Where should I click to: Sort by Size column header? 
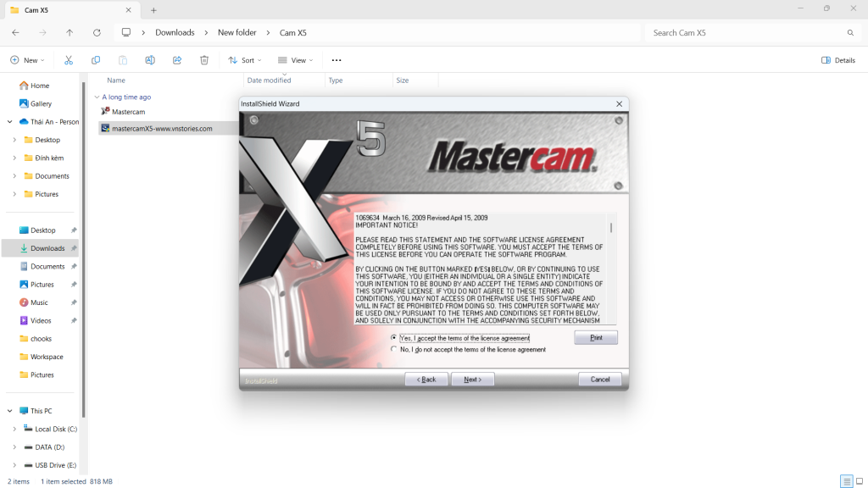tap(403, 80)
